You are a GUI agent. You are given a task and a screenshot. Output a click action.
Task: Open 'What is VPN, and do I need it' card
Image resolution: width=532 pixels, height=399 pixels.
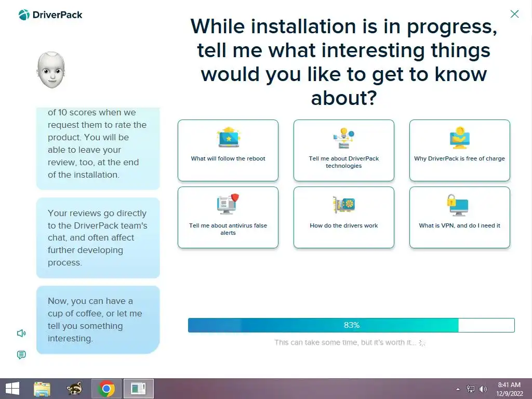point(459,218)
